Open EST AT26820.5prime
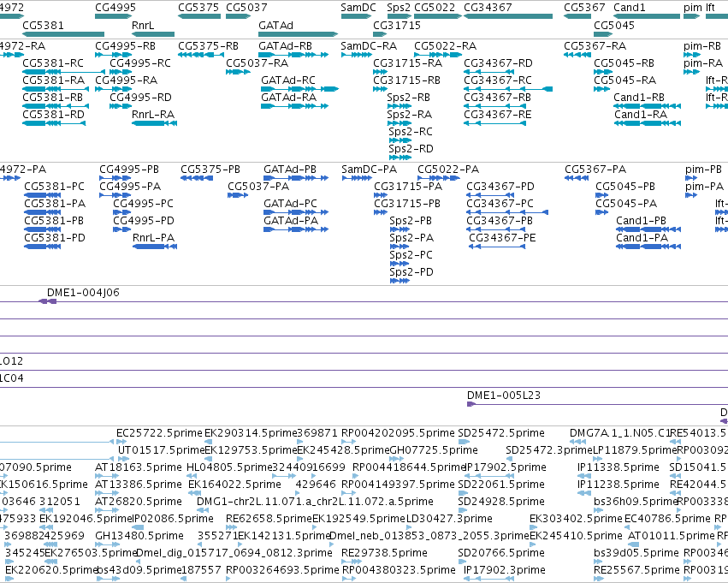728x583 pixels. click(x=139, y=502)
